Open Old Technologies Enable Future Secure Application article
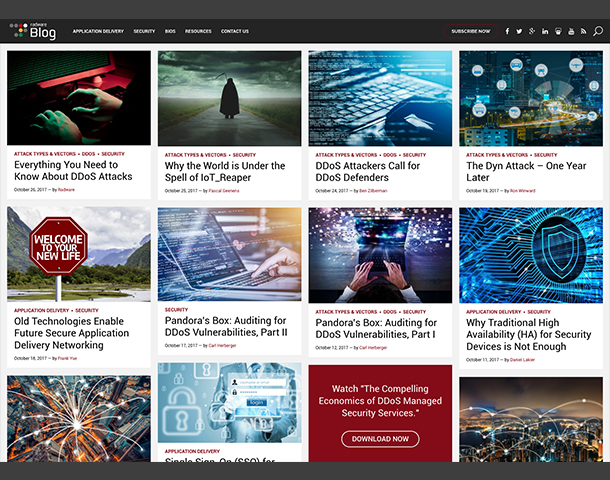 72,333
